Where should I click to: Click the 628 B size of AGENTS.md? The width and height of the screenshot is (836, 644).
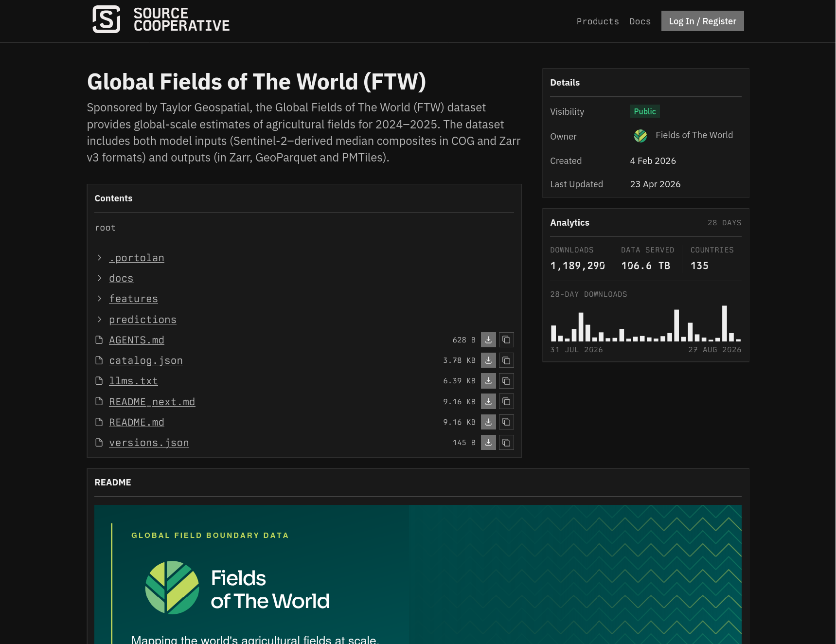pos(464,340)
